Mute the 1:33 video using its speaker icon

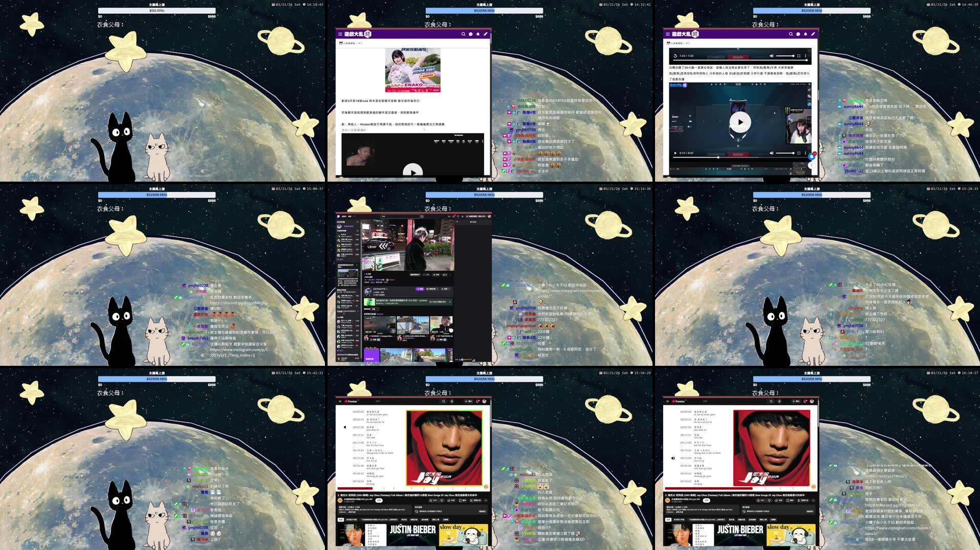click(772, 56)
